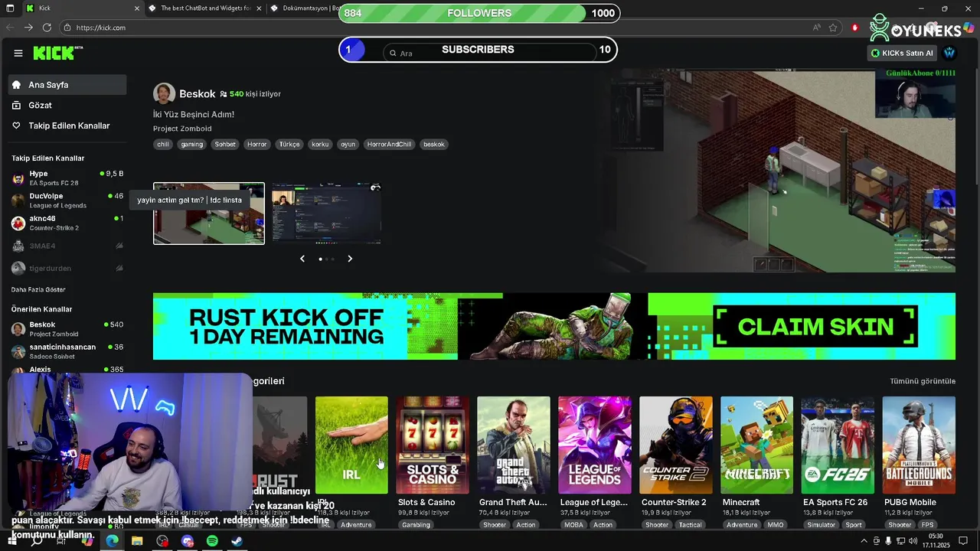Open the Rust Kick Off banner
980x551 pixels.
click(x=554, y=326)
